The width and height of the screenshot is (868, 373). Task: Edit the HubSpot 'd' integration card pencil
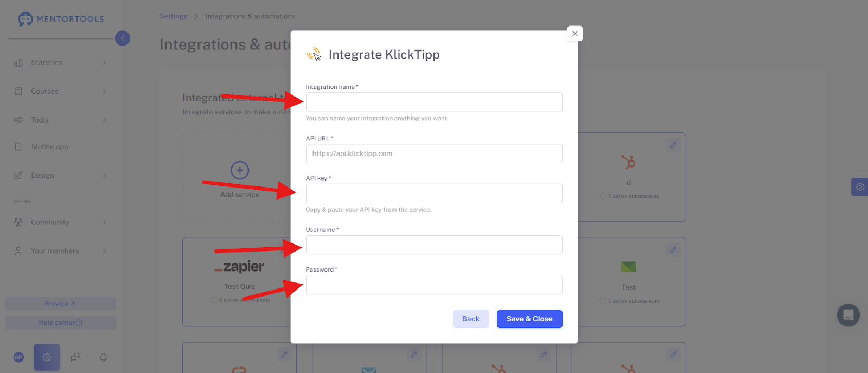673,145
